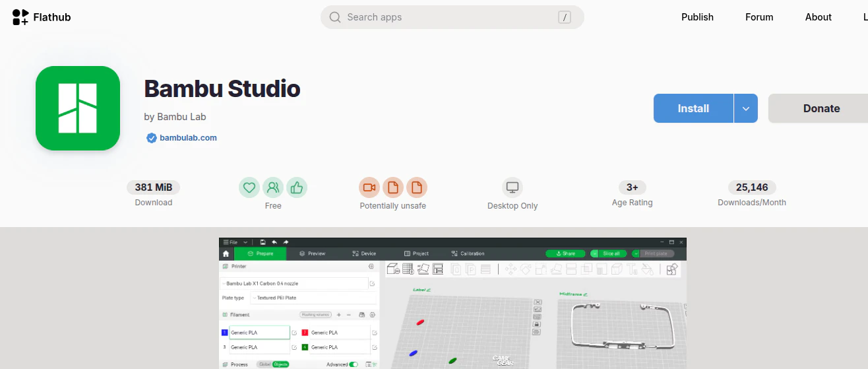
Task: Toggle the Advanced switch in the Process row
Action: pos(354,364)
